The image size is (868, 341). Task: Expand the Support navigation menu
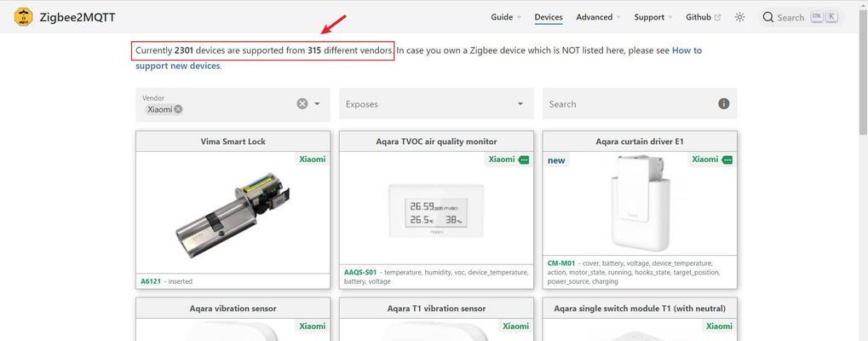(653, 17)
